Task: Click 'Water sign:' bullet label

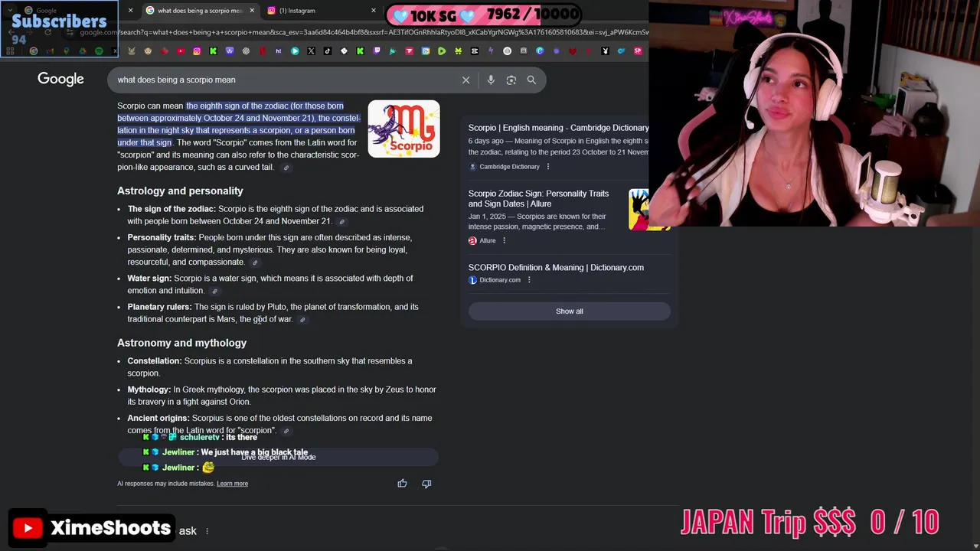Action: pos(149,279)
